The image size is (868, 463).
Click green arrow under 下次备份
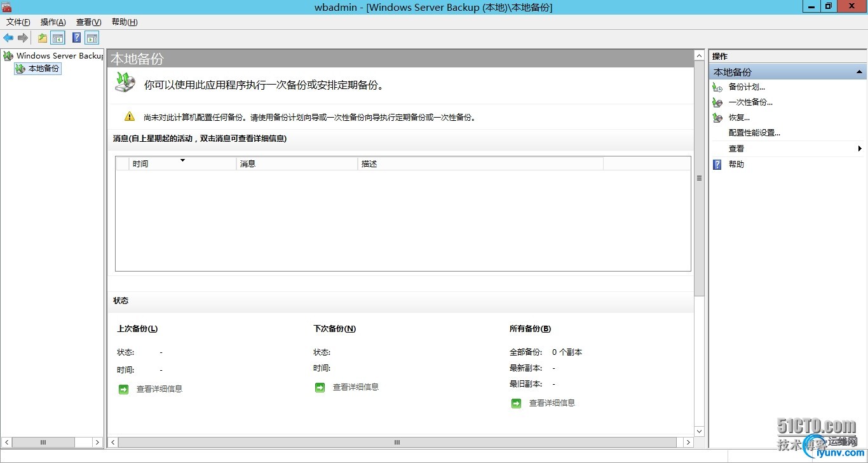click(320, 387)
